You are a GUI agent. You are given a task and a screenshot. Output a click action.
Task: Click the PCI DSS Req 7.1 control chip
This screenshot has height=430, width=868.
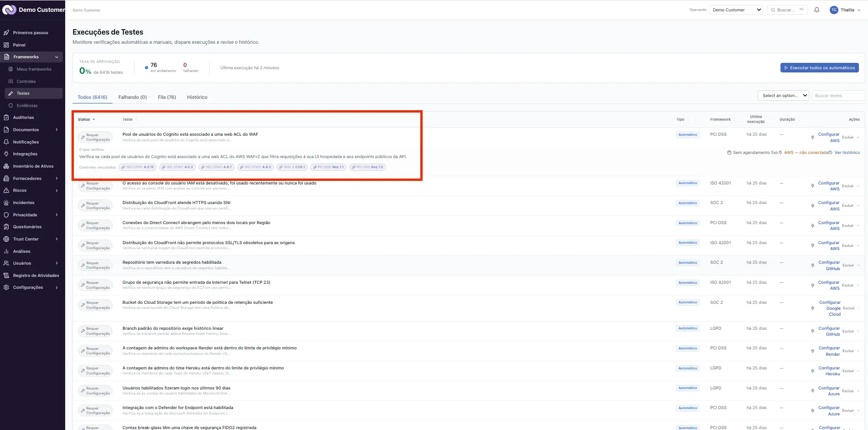(328, 167)
